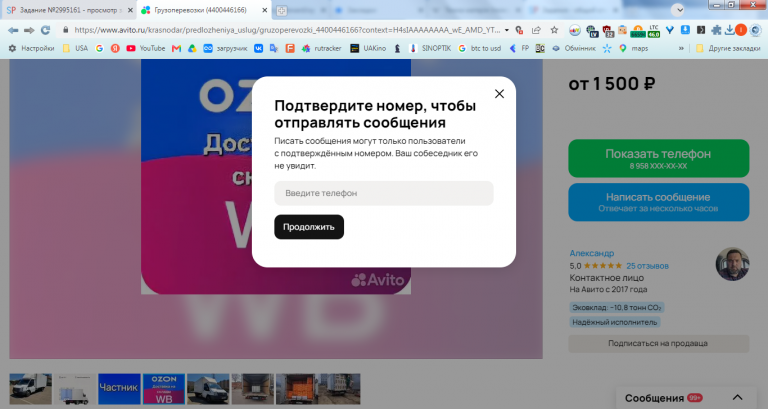Click the green 'Показать телефон' button

[658, 158]
